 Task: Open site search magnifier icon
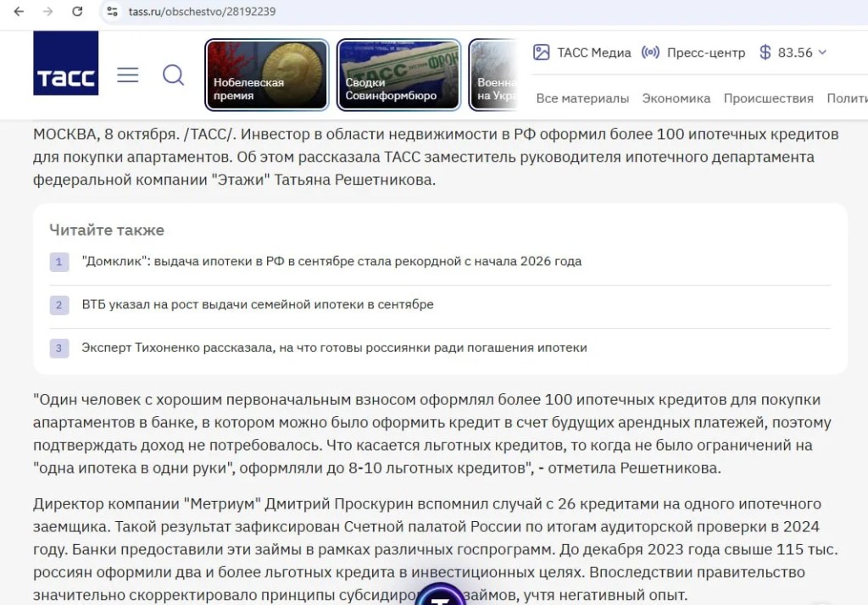[x=173, y=75]
